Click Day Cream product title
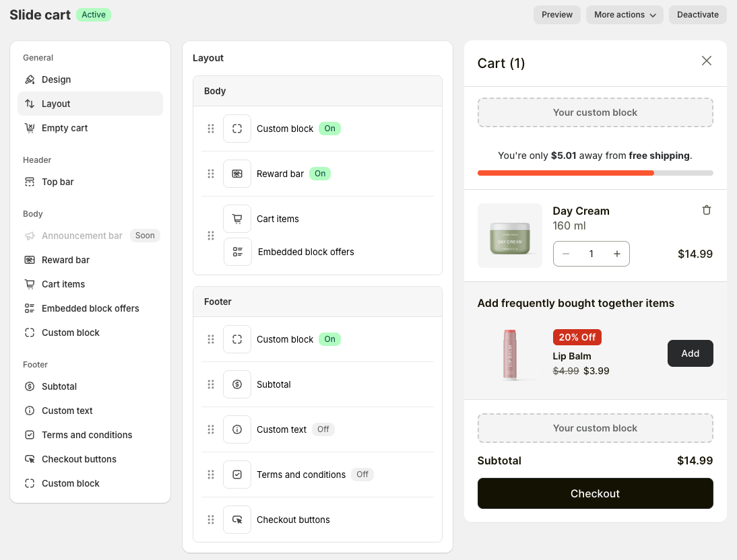 tap(581, 211)
